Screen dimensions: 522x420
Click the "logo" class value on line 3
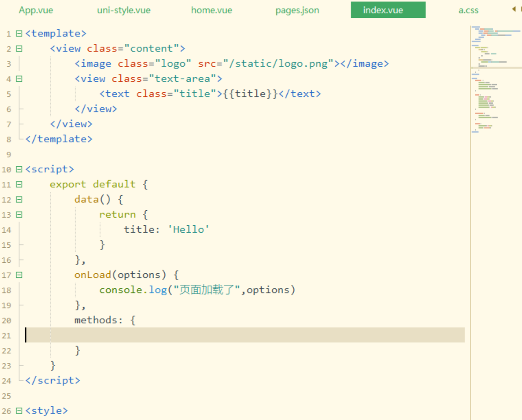[173, 64]
